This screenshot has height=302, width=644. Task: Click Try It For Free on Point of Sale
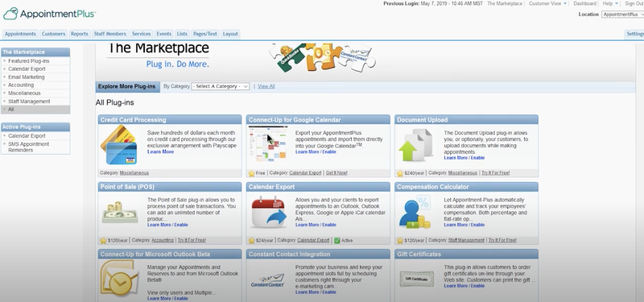pos(192,240)
